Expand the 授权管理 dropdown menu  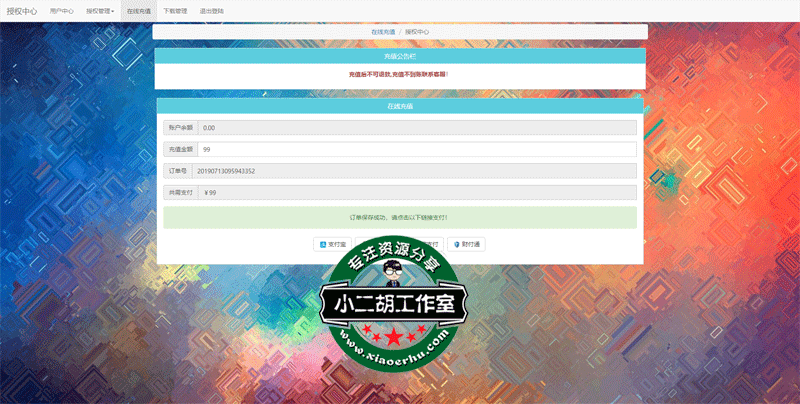coord(100,11)
